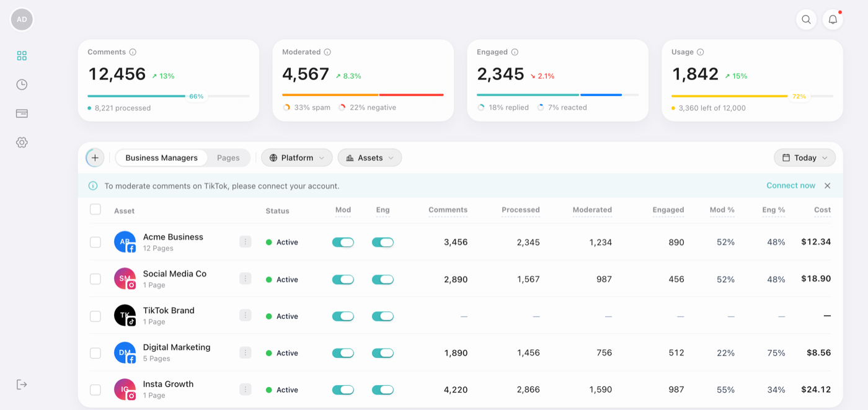Click the info icon in TikTok banner
Screen dimensions: 868x410
pos(93,185)
